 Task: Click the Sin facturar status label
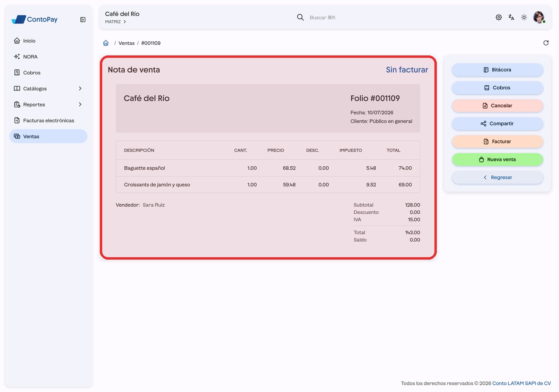coord(407,70)
